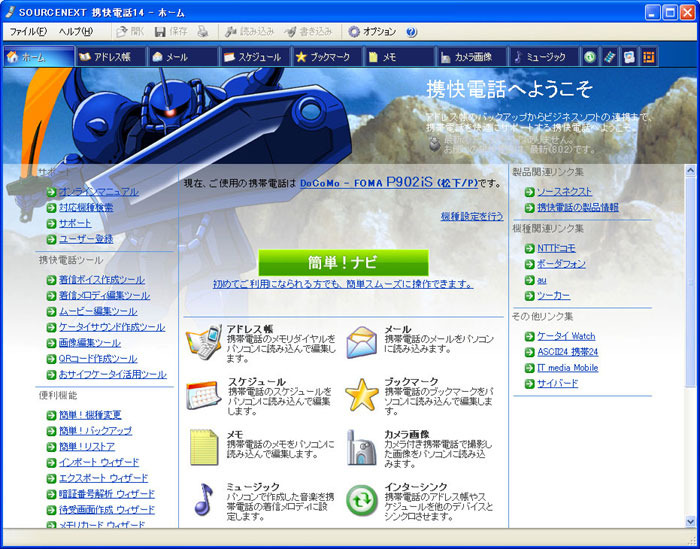Screen dimensions: 700x549
Task: Click the blue help question mark icon
Action: tap(412, 32)
